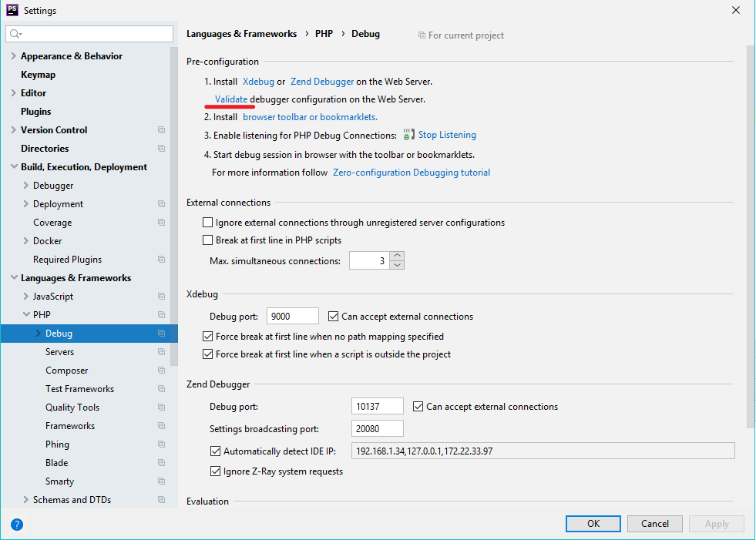Image resolution: width=756 pixels, height=540 pixels.
Task: Click project-level icon beside Servers
Action: pos(161,352)
